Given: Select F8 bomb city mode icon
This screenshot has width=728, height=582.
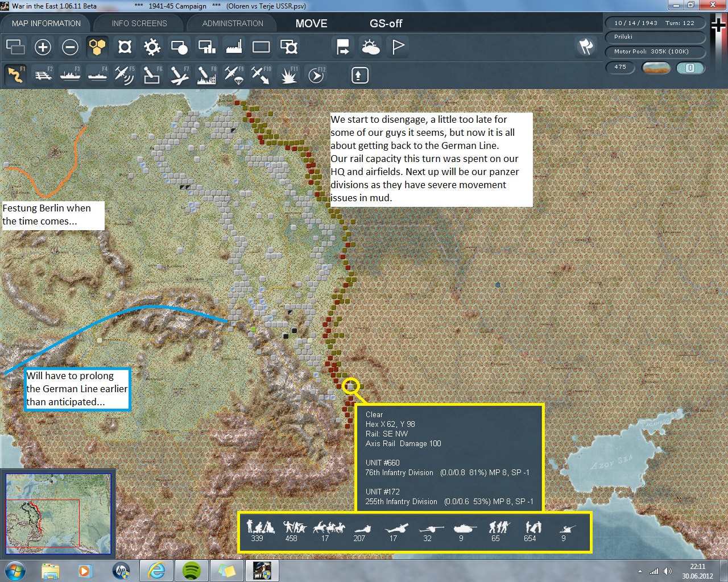Looking at the screenshot, I should tap(206, 75).
